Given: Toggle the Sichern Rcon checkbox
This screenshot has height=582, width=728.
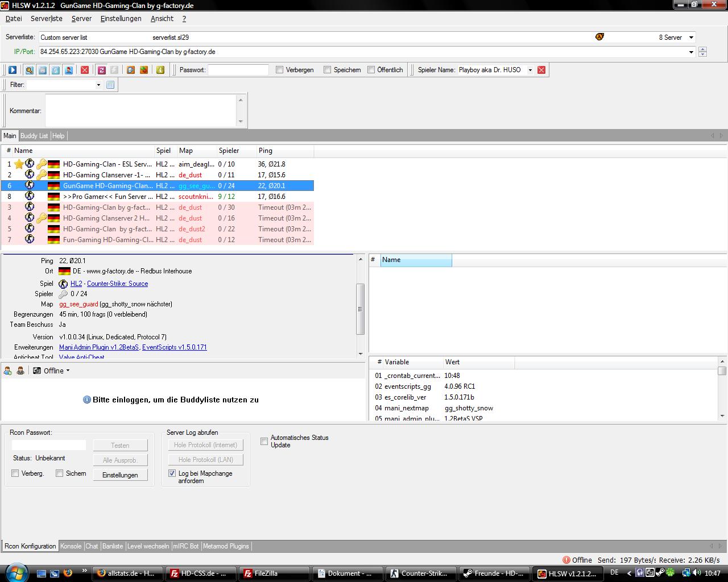Looking at the screenshot, I should tap(59, 473).
